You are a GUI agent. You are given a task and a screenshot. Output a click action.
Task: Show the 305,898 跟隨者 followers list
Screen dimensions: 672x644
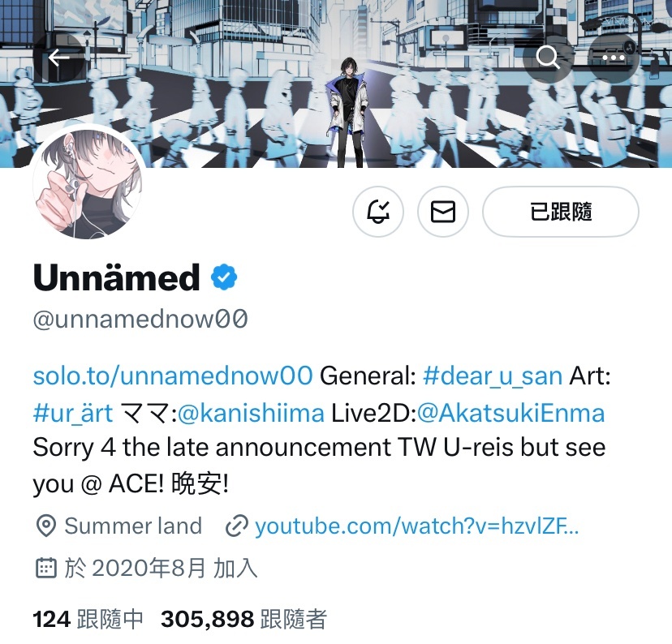point(243,619)
